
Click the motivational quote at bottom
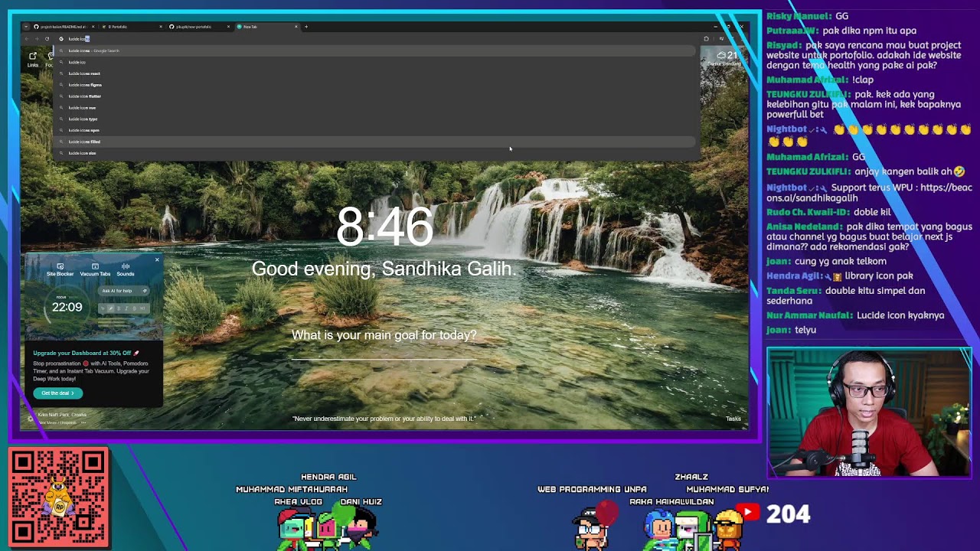tap(384, 419)
